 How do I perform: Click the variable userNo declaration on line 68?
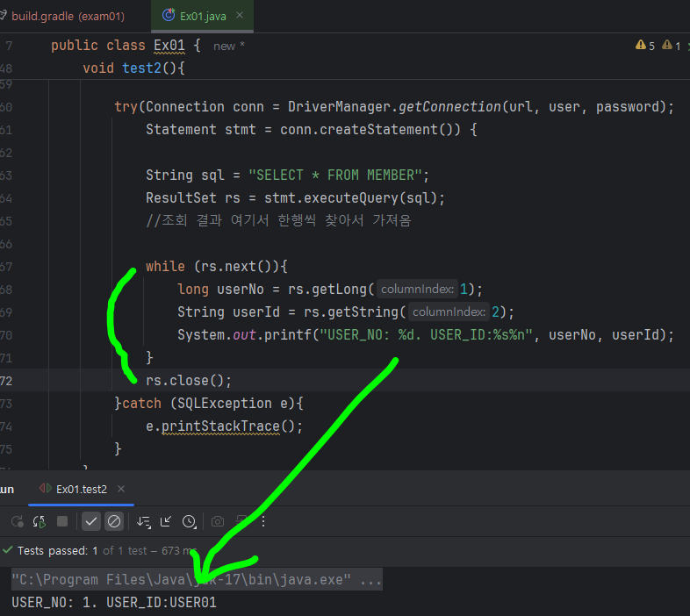pyautogui.click(x=241, y=289)
